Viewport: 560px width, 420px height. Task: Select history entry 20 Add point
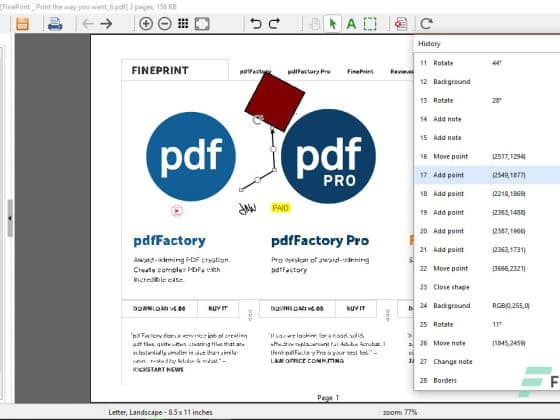[487, 231]
